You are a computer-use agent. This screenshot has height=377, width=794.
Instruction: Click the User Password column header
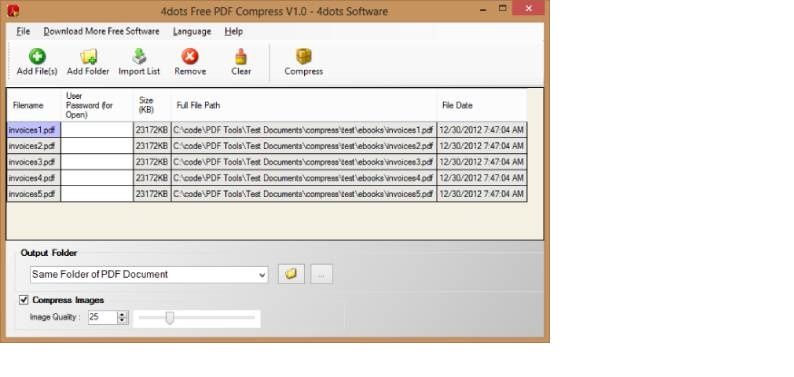[x=97, y=105]
